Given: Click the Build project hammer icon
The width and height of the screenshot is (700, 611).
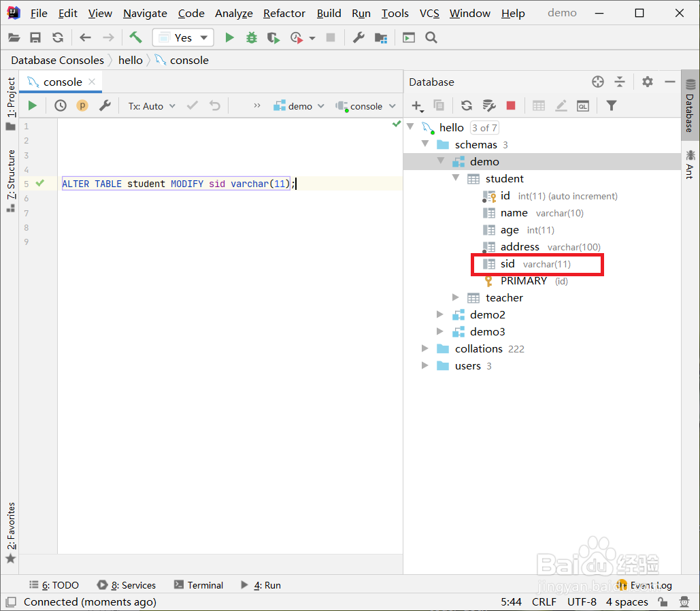Looking at the screenshot, I should (136, 37).
